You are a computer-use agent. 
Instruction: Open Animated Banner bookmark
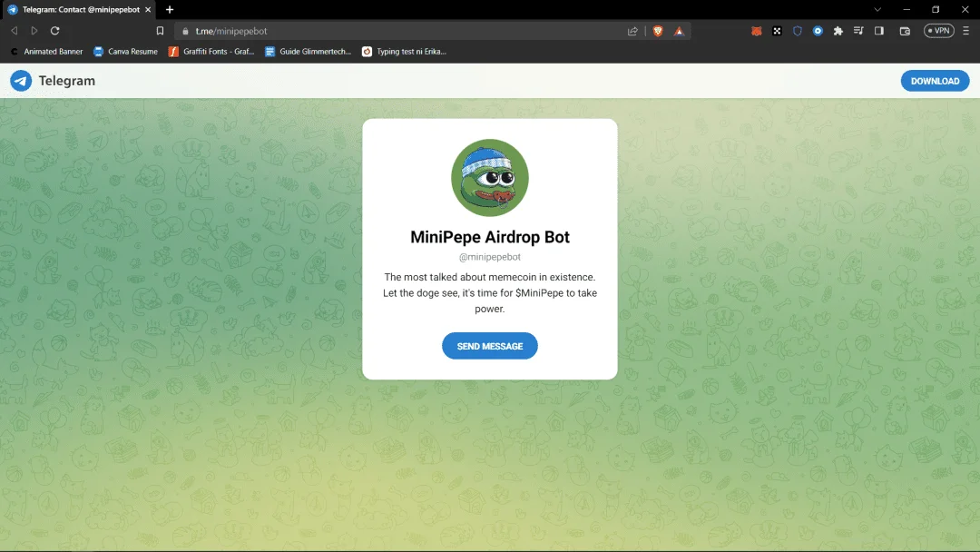click(x=47, y=51)
